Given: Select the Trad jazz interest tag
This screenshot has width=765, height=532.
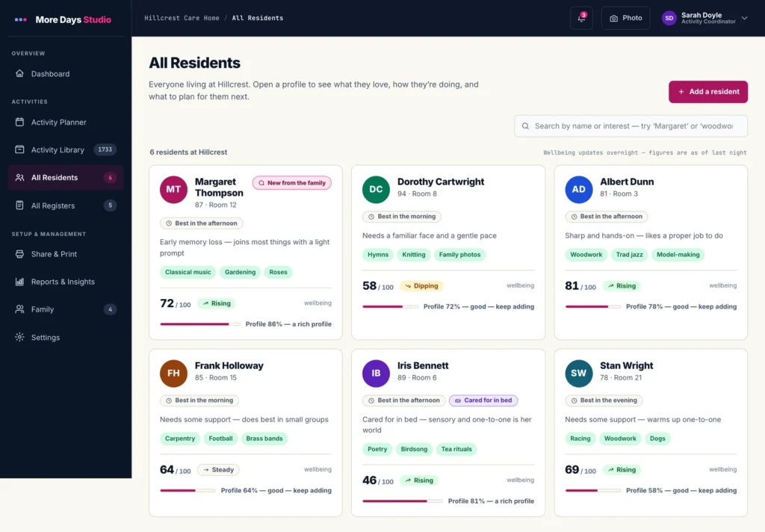Looking at the screenshot, I should pyautogui.click(x=629, y=255).
